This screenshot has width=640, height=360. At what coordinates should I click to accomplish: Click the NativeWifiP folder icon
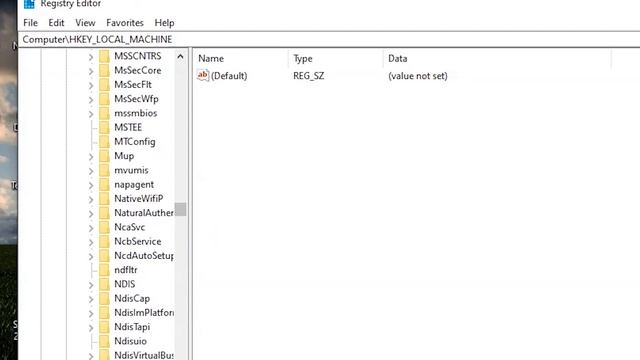(x=104, y=199)
